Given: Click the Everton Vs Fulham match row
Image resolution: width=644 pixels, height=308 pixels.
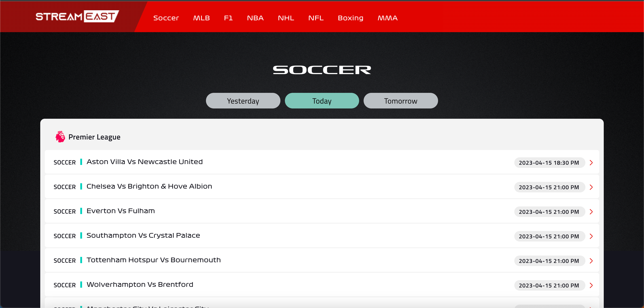Looking at the screenshot, I should [322, 212].
